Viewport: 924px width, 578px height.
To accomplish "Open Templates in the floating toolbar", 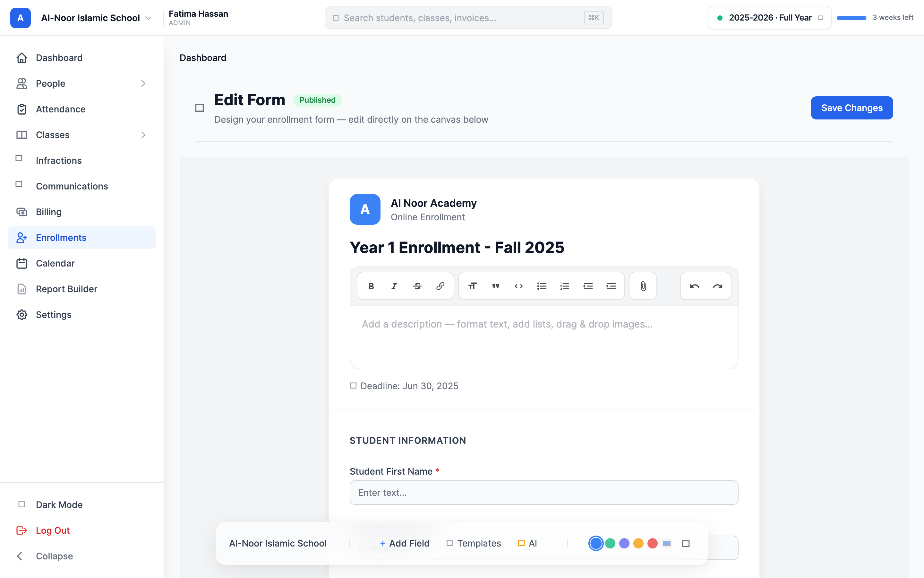I will coord(474,543).
